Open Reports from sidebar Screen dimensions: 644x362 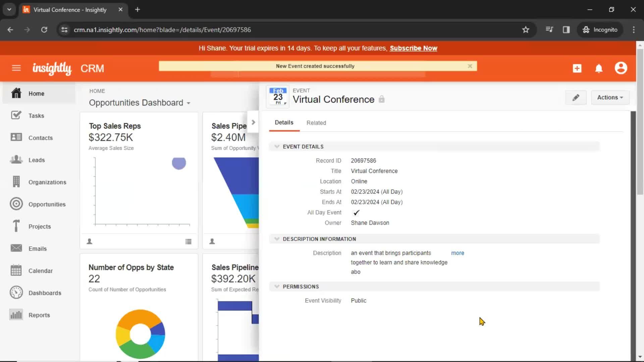click(39, 315)
